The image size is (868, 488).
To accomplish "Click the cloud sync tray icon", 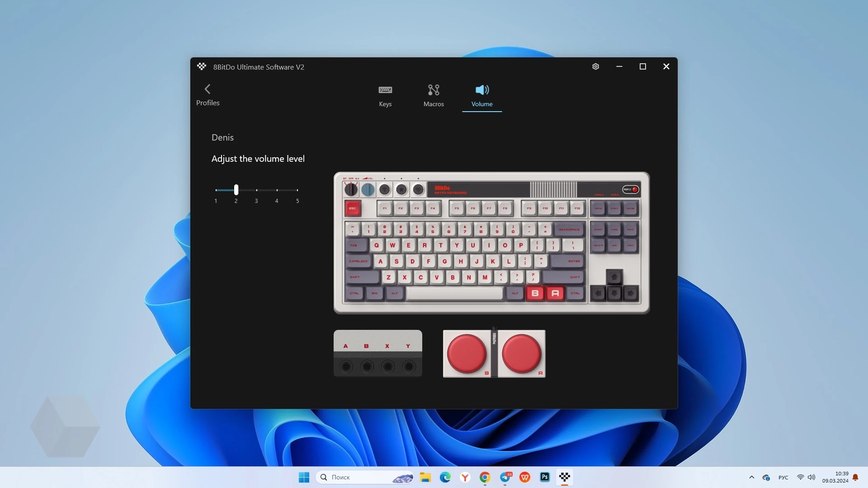I will pyautogui.click(x=766, y=477).
